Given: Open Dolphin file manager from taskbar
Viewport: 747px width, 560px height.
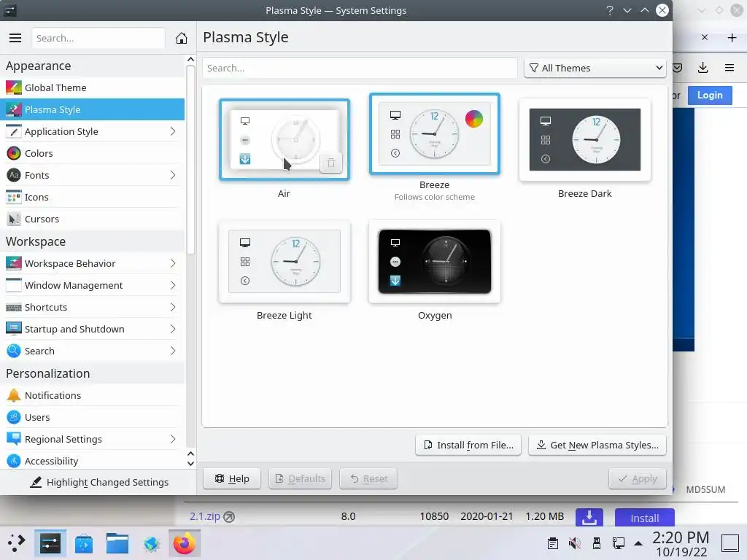Looking at the screenshot, I should click(117, 543).
